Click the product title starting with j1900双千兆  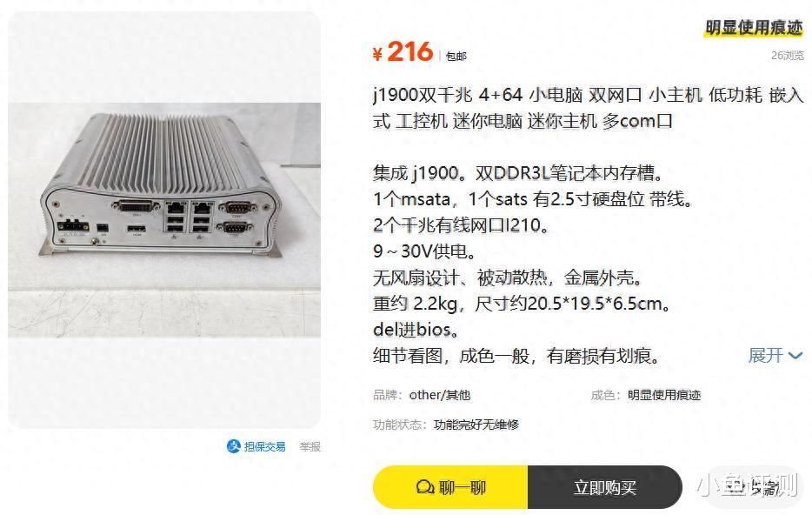(588, 108)
